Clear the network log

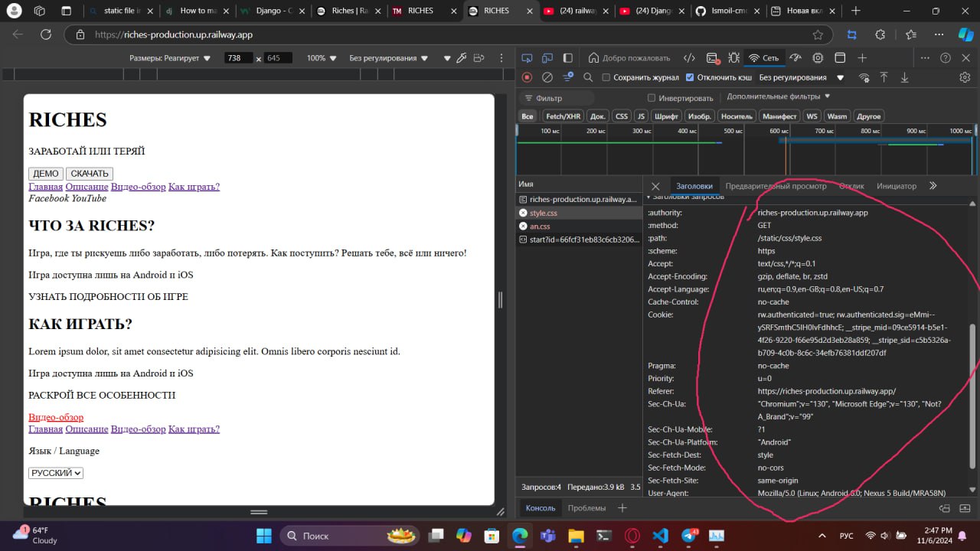tap(547, 77)
